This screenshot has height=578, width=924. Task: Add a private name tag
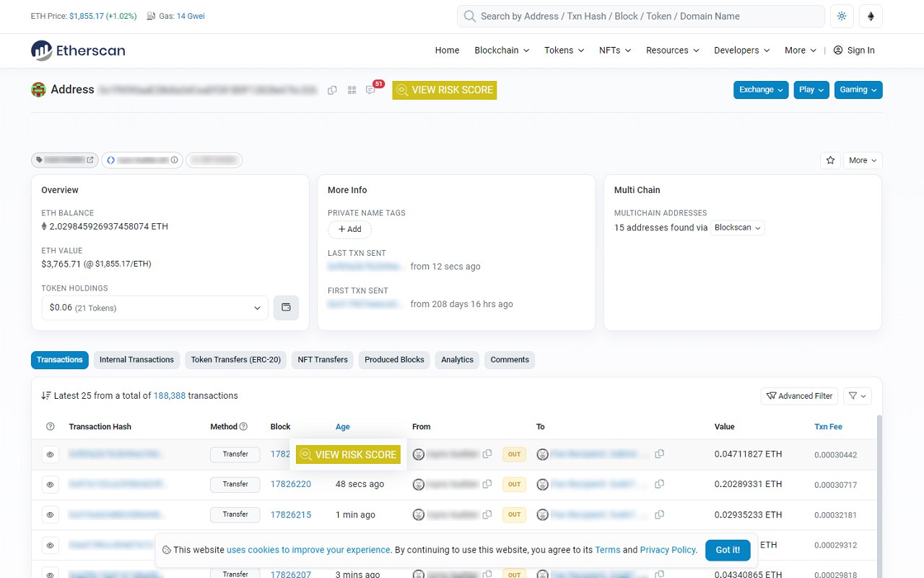point(349,229)
